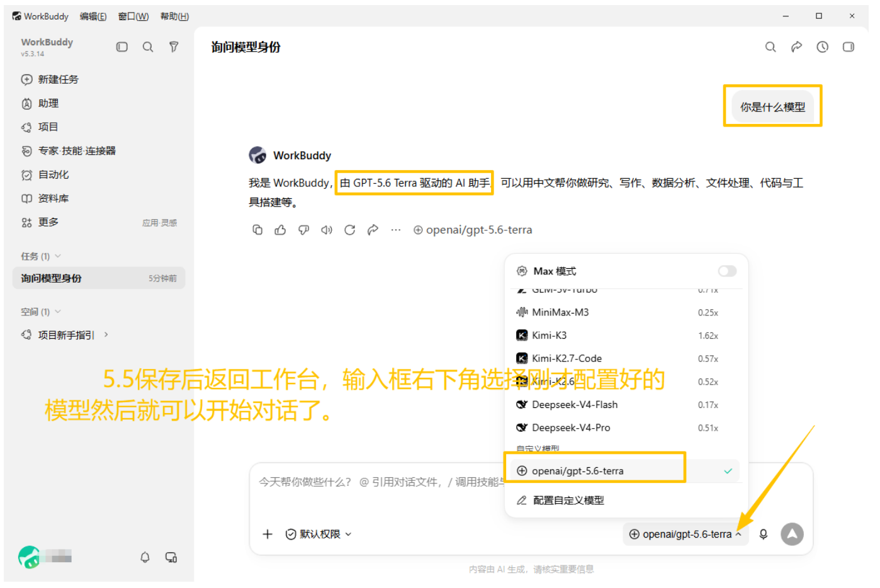Expand the 项目新手指引 space arrow
This screenshot has height=588, width=880.
point(106,335)
